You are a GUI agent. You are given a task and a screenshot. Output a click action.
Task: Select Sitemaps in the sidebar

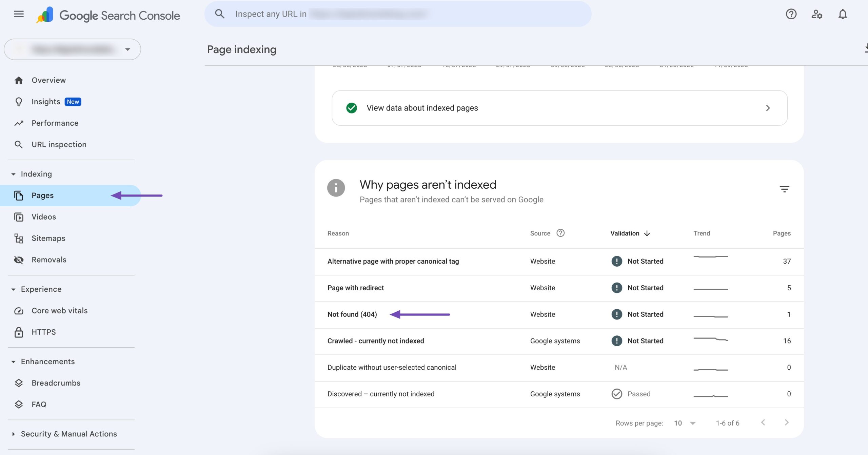click(48, 238)
